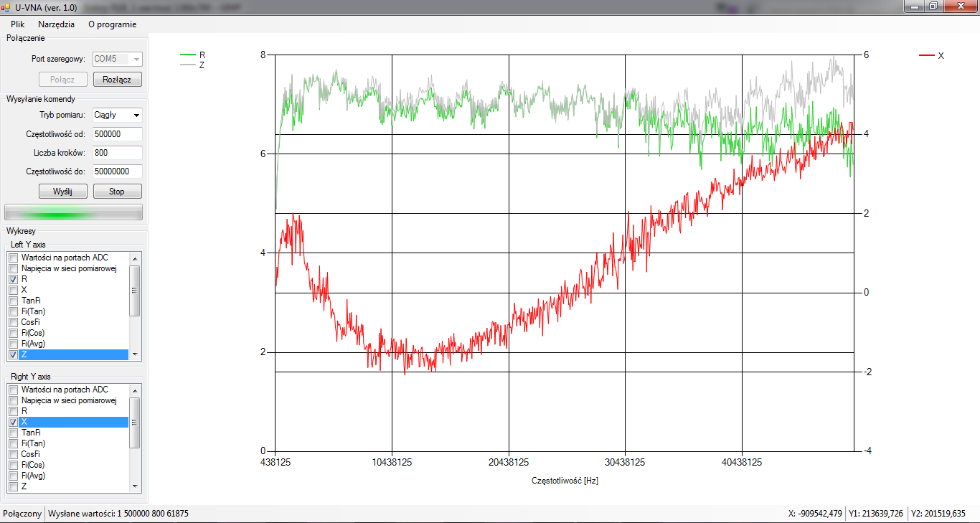The height and width of the screenshot is (523, 980).
Task: Click the red X legend swatch
Action: coord(927,55)
